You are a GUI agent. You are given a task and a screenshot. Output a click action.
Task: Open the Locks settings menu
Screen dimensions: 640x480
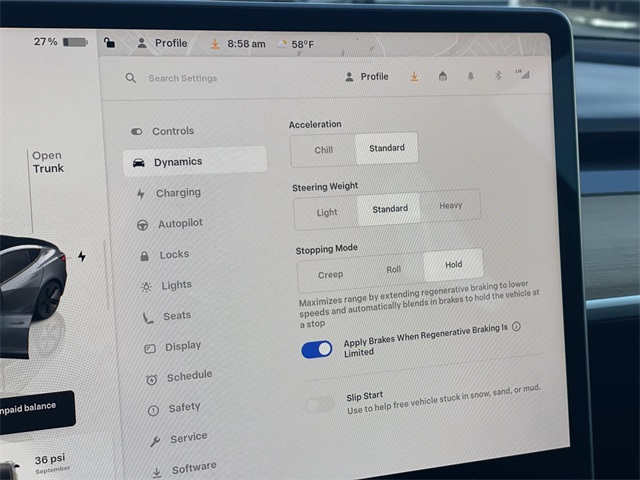(x=173, y=255)
